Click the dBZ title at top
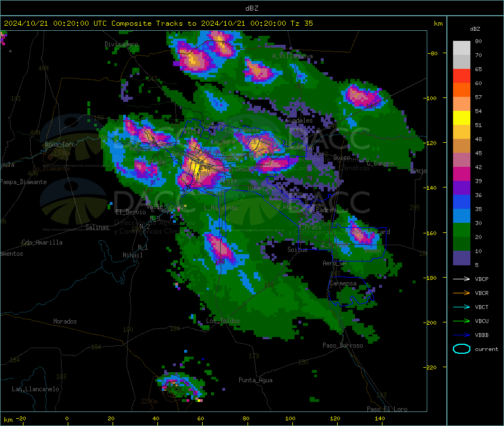 (x=251, y=8)
